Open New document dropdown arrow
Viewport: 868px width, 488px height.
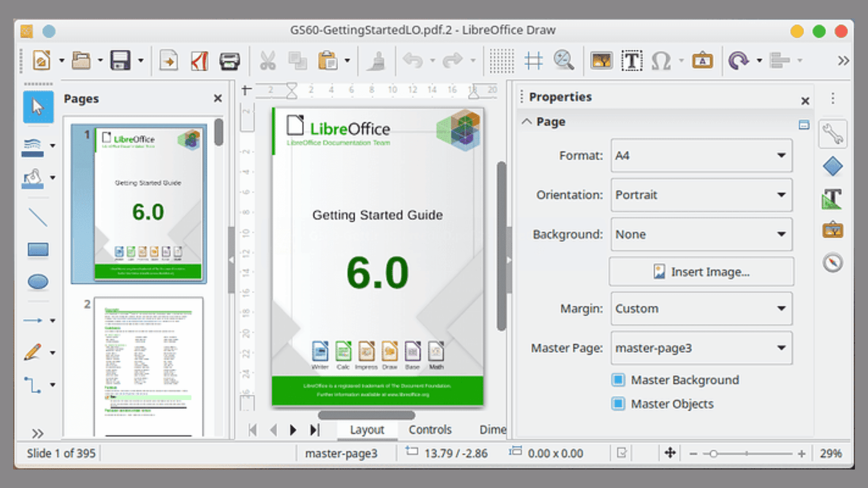61,61
